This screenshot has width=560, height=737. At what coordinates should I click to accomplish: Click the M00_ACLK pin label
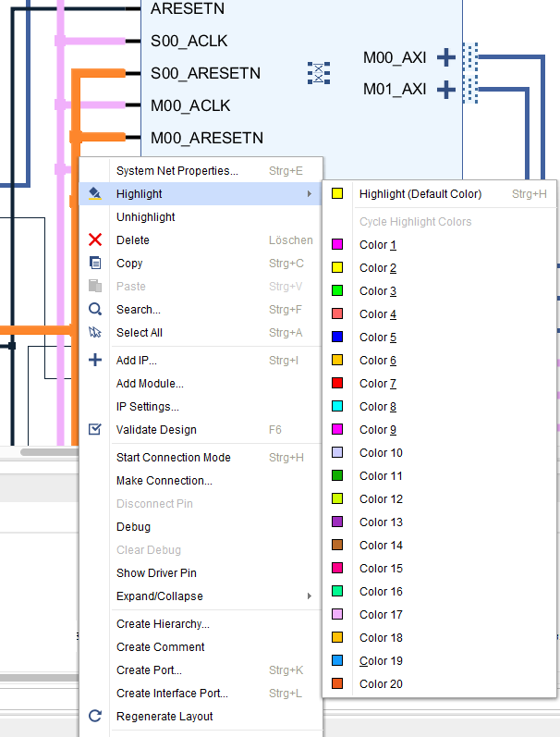(x=190, y=105)
